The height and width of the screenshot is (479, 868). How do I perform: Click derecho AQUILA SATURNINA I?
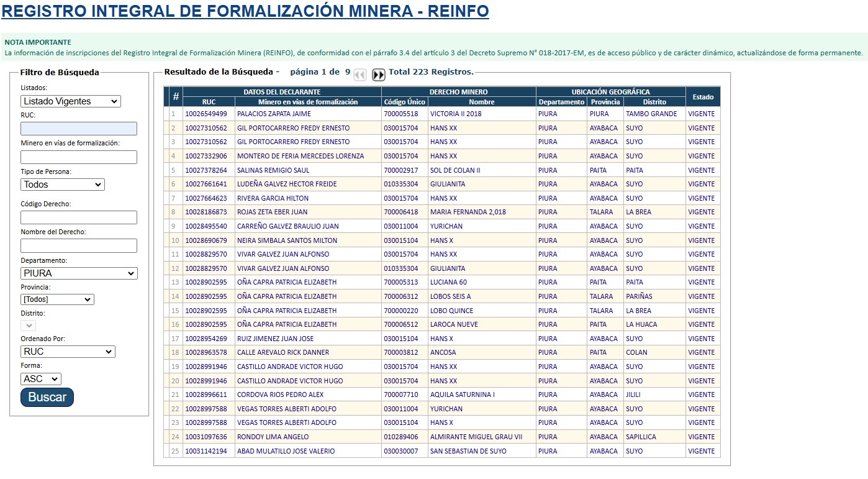point(463,395)
